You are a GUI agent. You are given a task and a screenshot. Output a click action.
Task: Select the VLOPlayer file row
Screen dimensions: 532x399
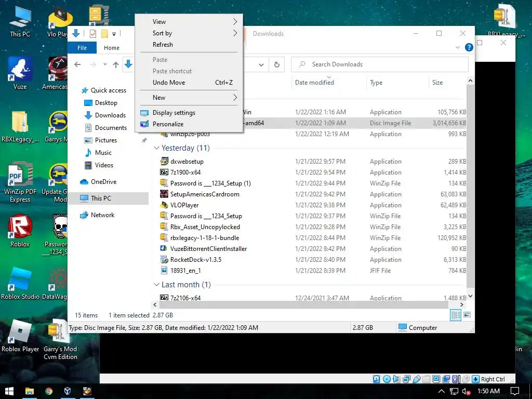click(312, 205)
